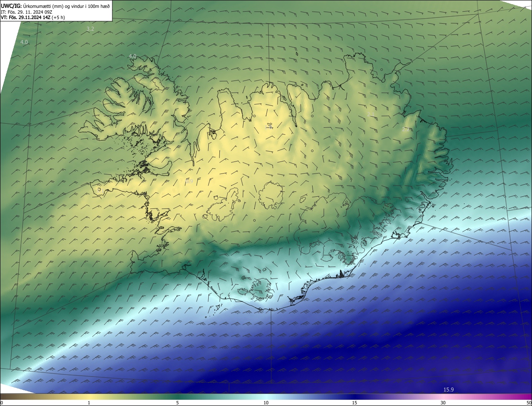Click the "0" tick label on the colour scale
The width and height of the screenshot is (532, 406).
pyautogui.click(x=2, y=403)
